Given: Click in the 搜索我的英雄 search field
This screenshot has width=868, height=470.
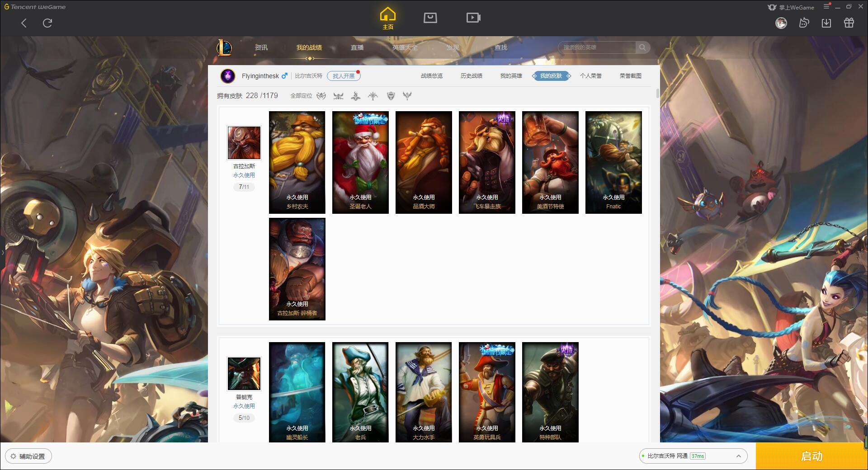Looking at the screenshot, I should click(598, 47).
